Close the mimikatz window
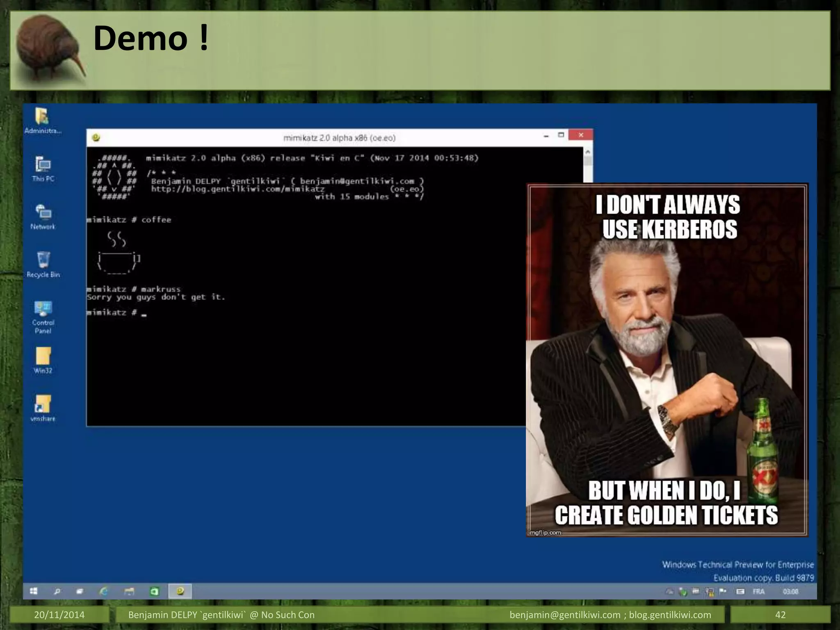The height and width of the screenshot is (630, 840). (581, 135)
